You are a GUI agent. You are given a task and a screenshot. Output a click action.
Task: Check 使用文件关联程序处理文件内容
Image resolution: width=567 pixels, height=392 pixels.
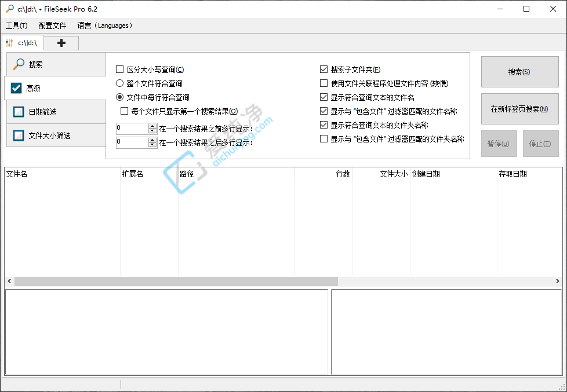coord(324,83)
